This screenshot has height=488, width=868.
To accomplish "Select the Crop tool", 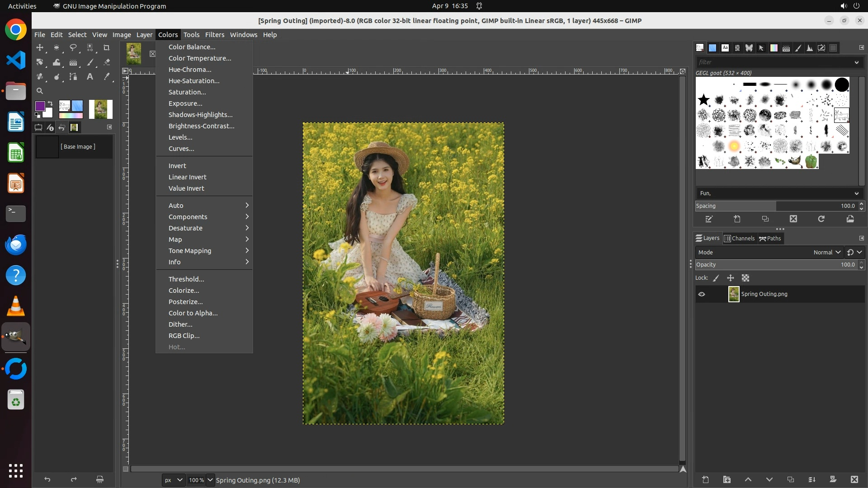I will (x=107, y=47).
